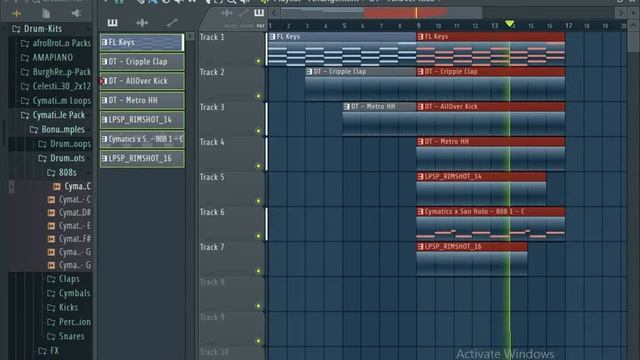Click bar 17 on the timeline ruler
This screenshot has width=640, height=360.
(x=569, y=26)
